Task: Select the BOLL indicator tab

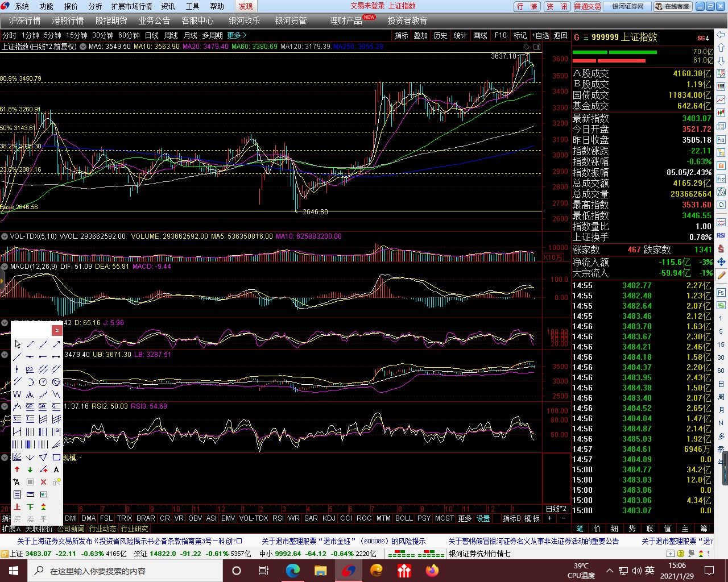Action: tap(404, 518)
